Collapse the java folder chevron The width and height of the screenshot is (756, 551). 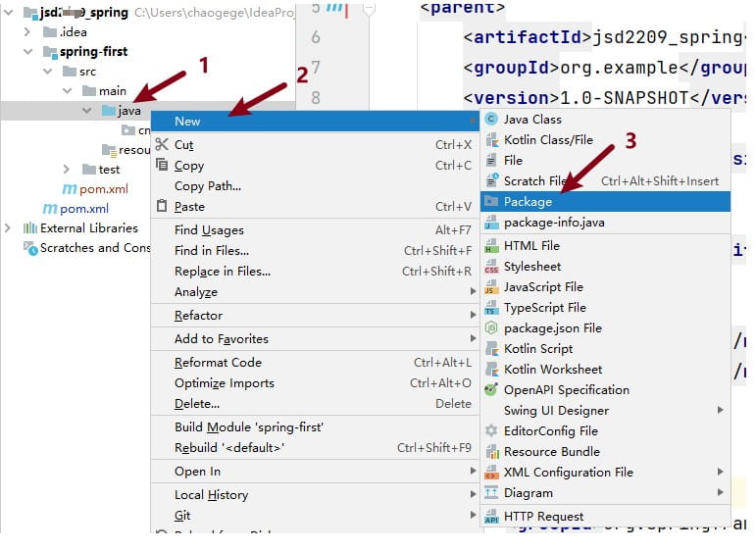coord(87,111)
